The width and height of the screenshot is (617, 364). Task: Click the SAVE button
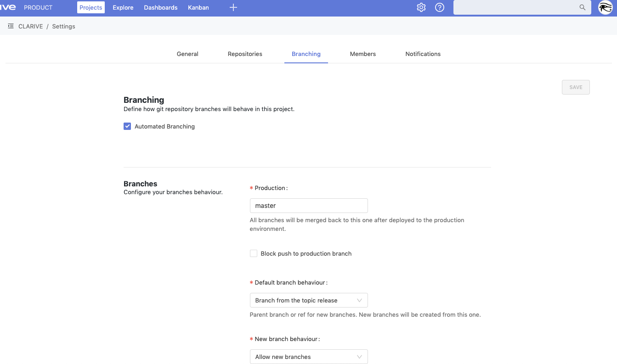tap(576, 87)
